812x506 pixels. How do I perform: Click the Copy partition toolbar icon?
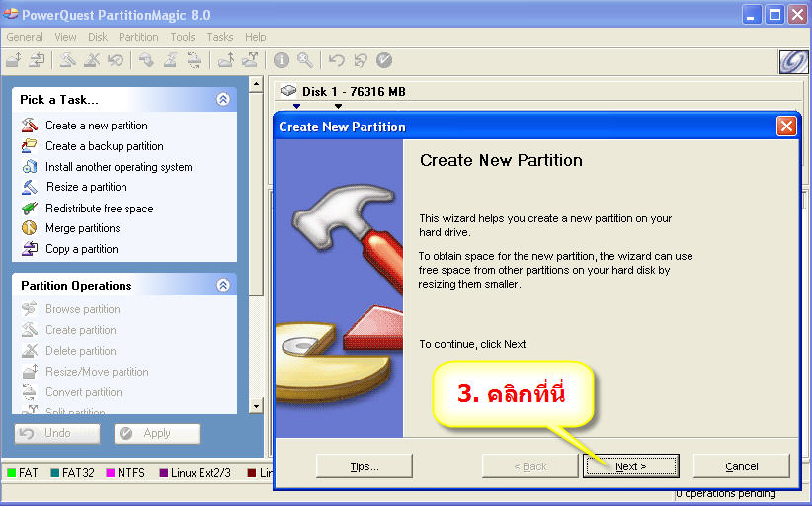coord(38,60)
